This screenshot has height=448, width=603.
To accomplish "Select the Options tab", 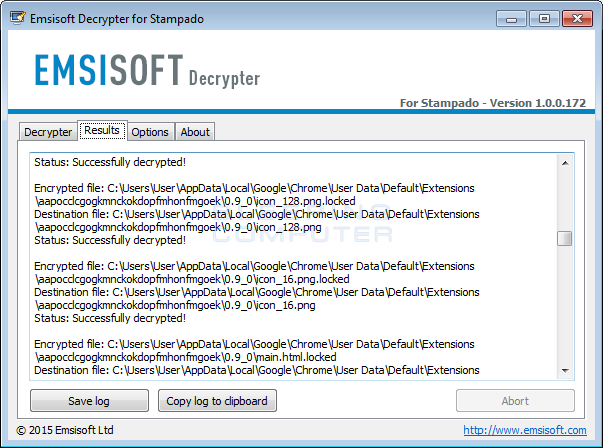I will [150, 132].
